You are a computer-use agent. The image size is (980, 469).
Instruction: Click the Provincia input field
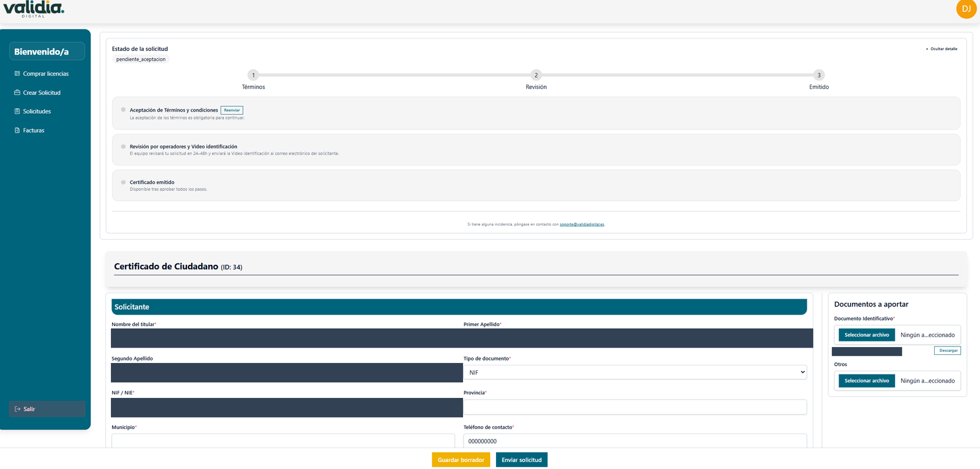coord(635,407)
